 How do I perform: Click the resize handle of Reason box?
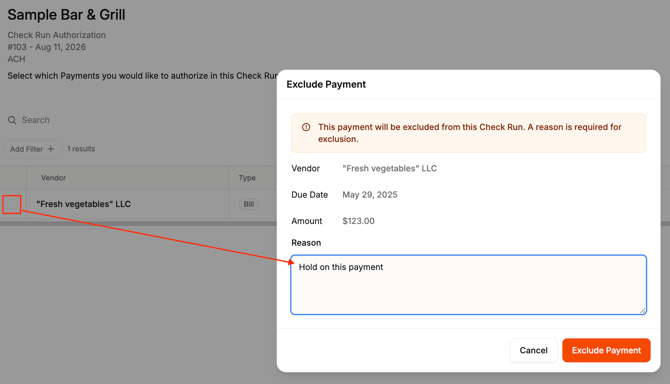tap(643, 311)
